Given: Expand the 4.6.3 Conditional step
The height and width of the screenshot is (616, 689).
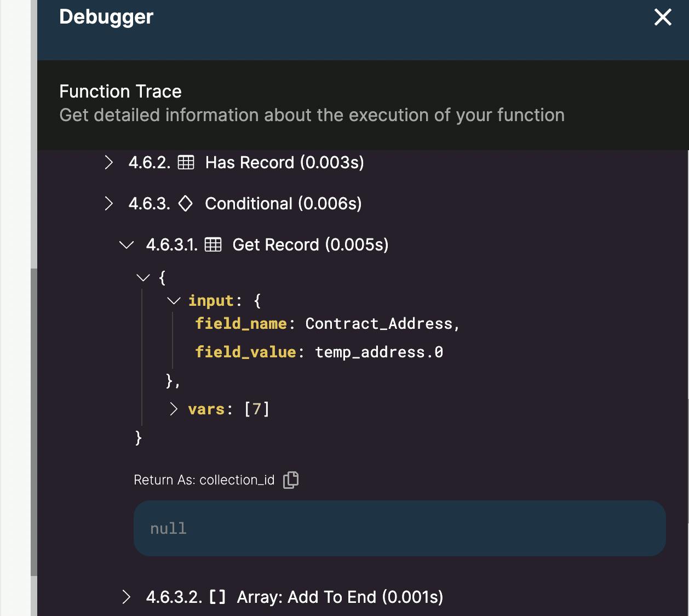Looking at the screenshot, I should (x=109, y=203).
